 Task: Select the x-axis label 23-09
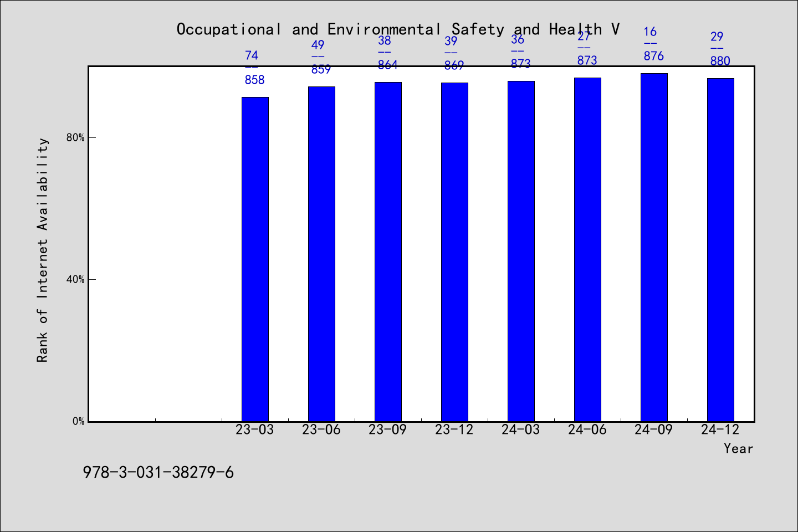tap(388, 429)
